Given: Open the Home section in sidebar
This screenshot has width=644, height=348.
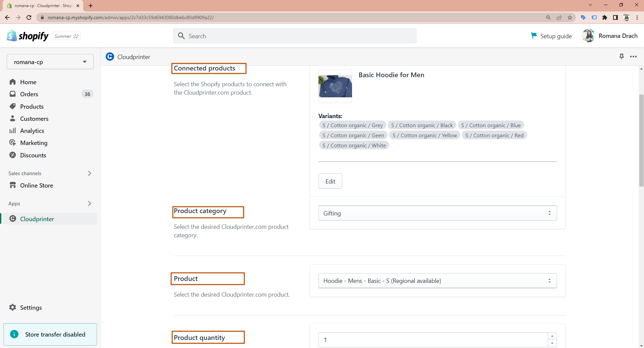Looking at the screenshot, I should point(28,82).
